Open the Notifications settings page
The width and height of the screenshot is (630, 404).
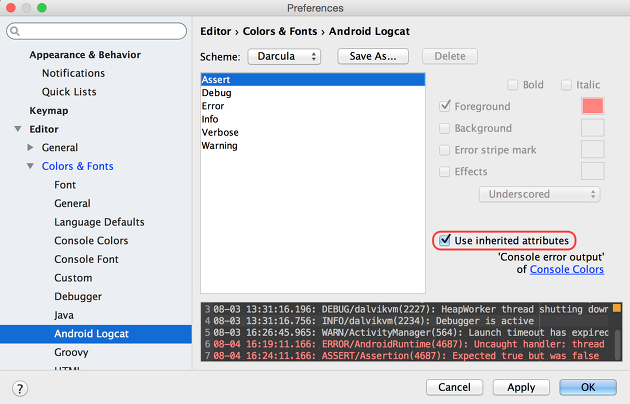[x=73, y=73]
